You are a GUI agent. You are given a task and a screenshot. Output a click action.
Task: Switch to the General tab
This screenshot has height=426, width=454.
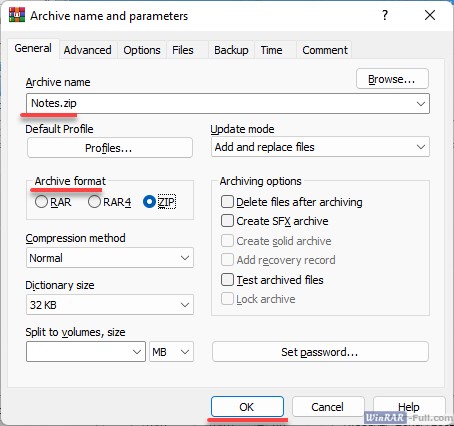coord(33,48)
